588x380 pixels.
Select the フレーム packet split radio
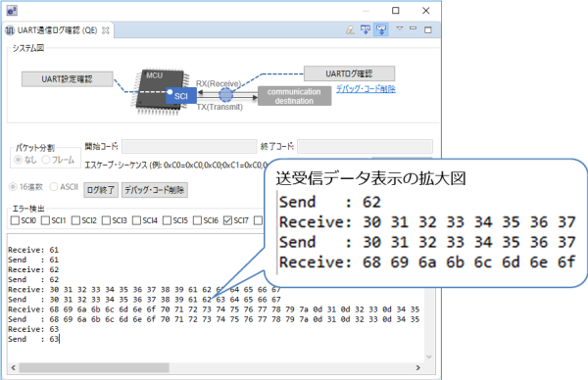pos(46,160)
